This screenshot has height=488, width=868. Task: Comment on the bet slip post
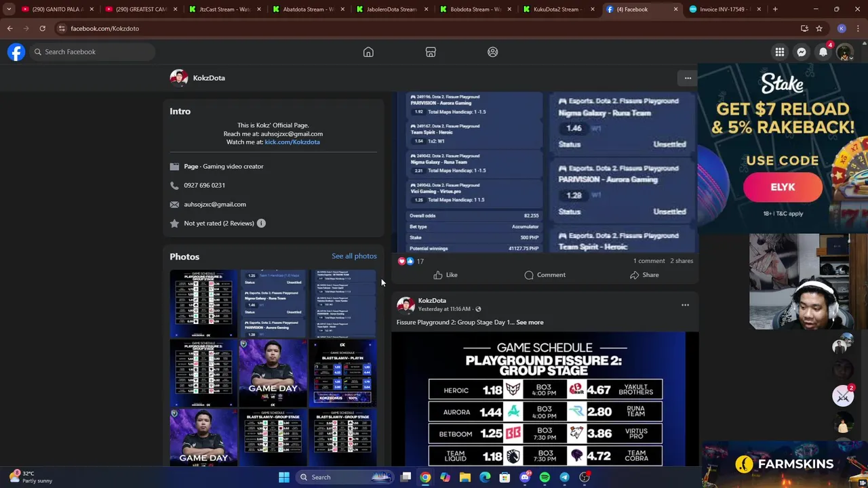545,274
